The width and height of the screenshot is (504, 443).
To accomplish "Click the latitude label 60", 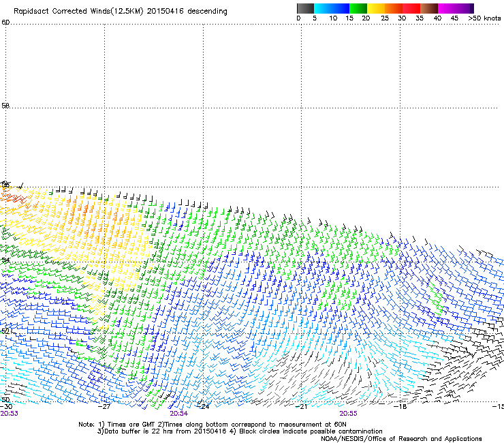I will pyautogui.click(x=5, y=22).
